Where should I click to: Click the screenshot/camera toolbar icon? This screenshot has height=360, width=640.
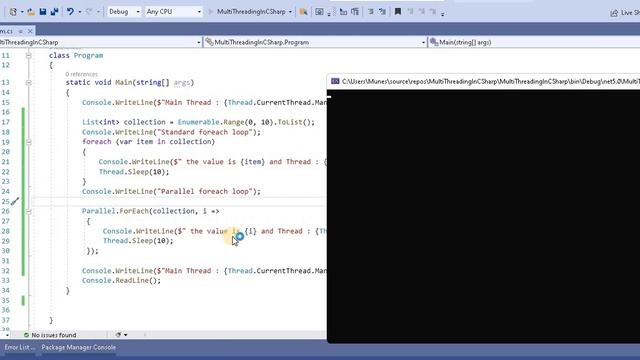click(319, 12)
